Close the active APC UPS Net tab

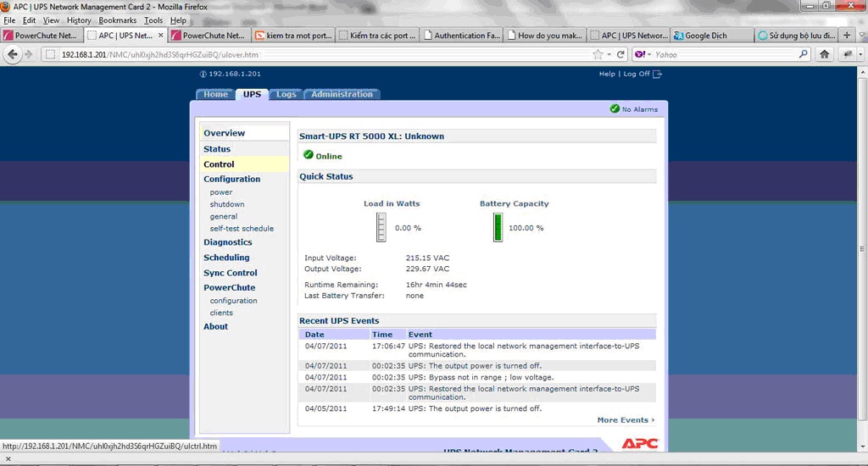tap(160, 35)
